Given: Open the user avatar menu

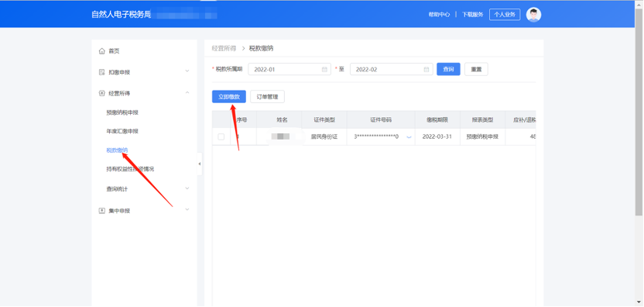Looking at the screenshot, I should pos(533,15).
